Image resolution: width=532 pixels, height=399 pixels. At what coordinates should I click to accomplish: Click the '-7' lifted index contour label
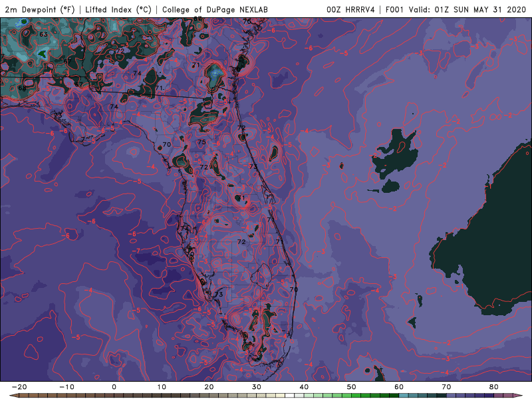coord(136,251)
